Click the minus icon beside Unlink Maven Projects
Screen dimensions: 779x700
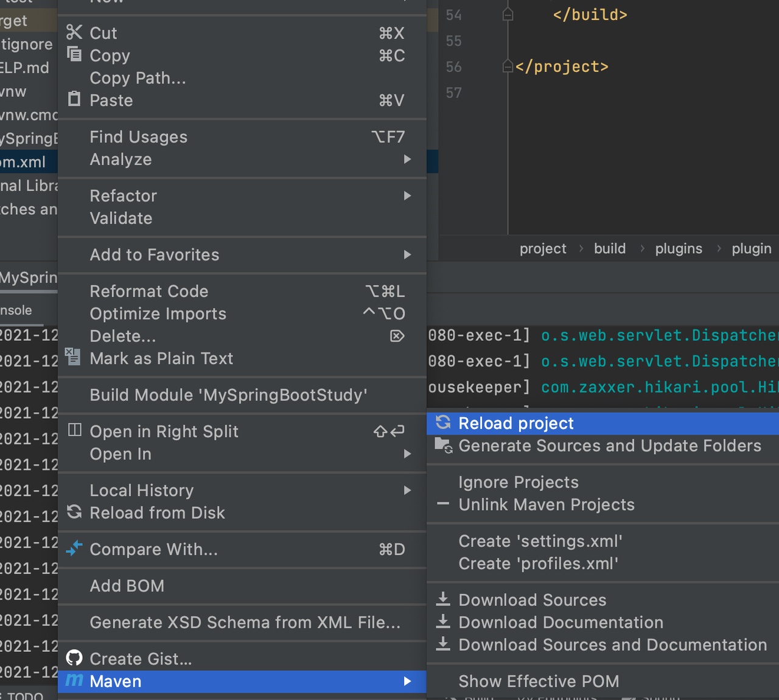[x=443, y=504]
